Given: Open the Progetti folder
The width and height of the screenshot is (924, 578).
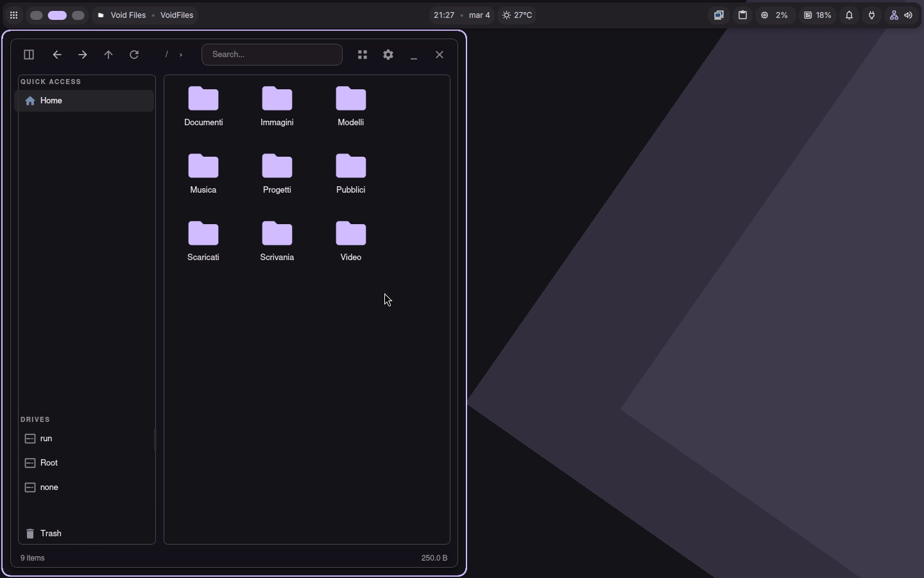Looking at the screenshot, I should 278,174.
